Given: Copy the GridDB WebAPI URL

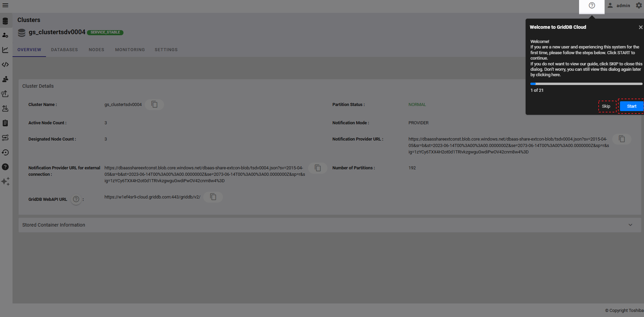Looking at the screenshot, I should click(213, 197).
